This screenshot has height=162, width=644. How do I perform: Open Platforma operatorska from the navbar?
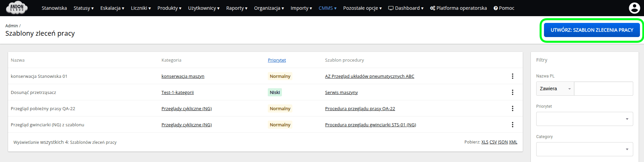tap(458, 8)
